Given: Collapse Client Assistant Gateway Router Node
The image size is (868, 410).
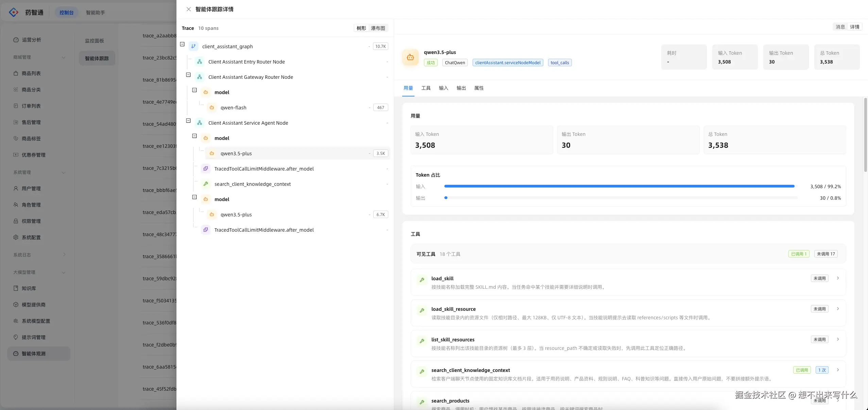Looking at the screenshot, I should pyautogui.click(x=188, y=75).
